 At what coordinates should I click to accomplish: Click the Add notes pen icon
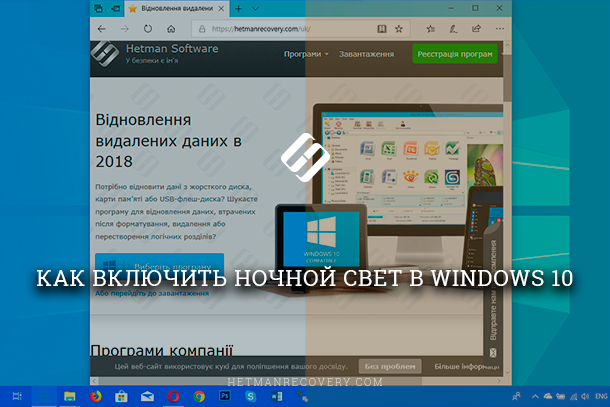pos(453,29)
